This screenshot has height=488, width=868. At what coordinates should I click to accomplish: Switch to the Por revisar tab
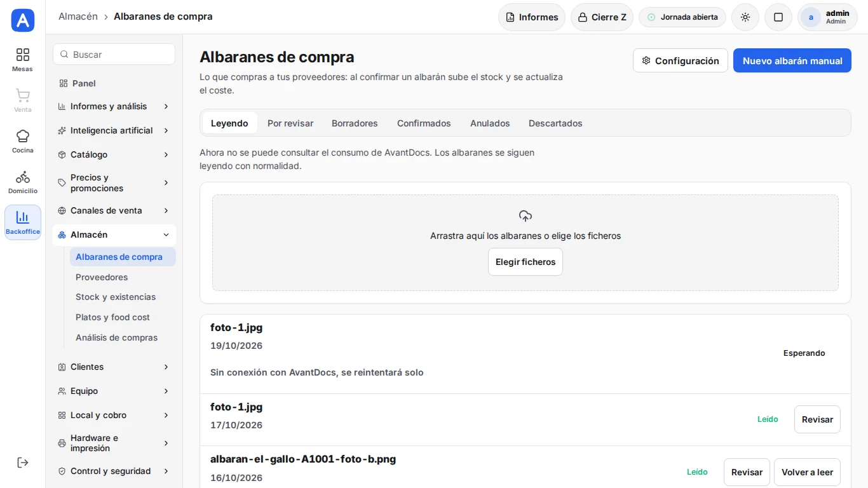tap(290, 123)
